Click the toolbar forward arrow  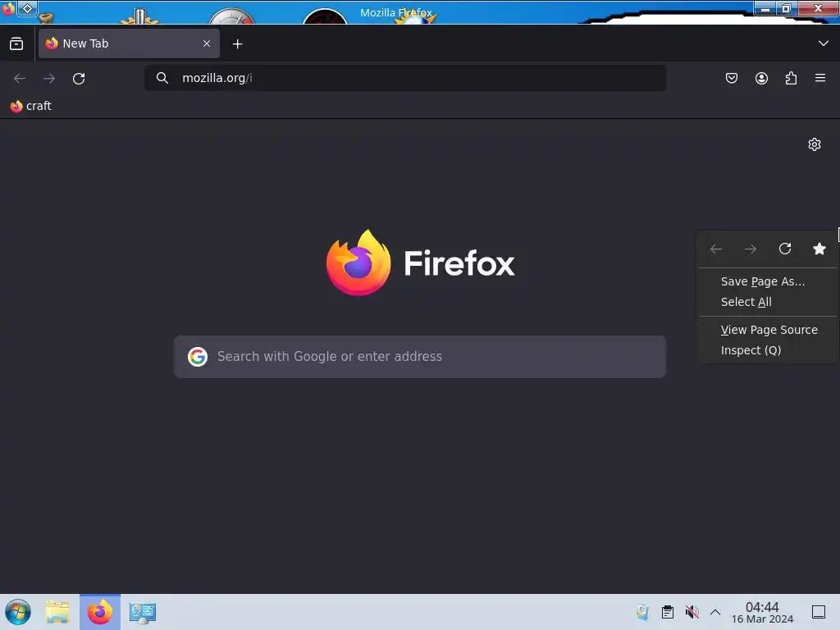[x=49, y=78]
